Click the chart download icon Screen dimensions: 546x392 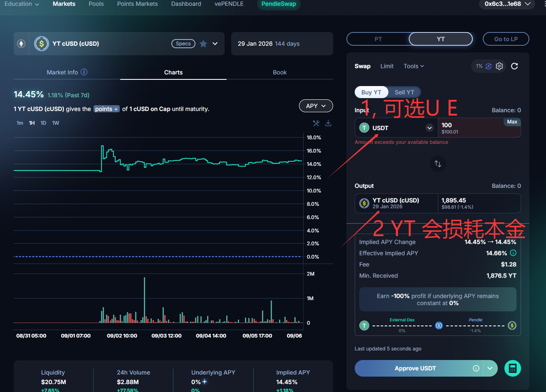click(328, 123)
